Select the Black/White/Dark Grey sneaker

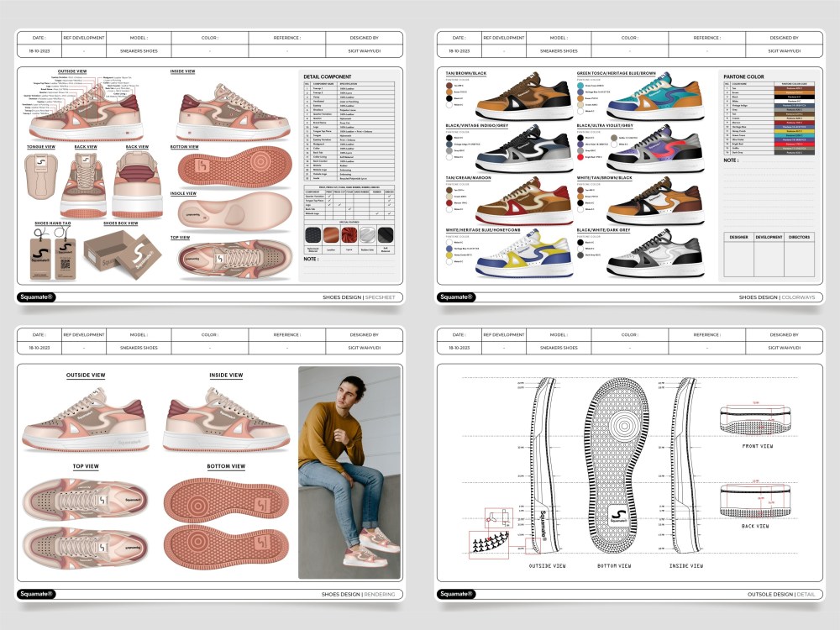click(654, 254)
